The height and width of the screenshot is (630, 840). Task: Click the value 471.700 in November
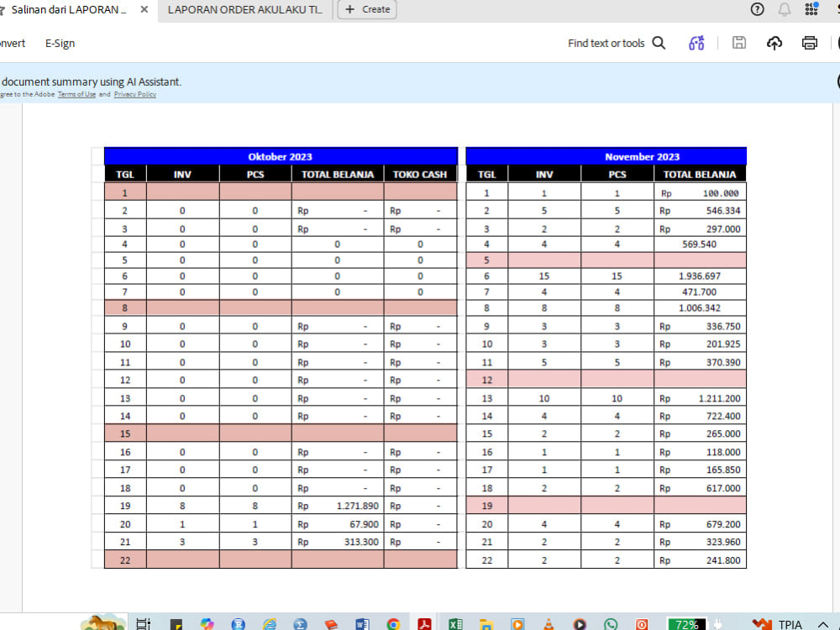[699, 292]
